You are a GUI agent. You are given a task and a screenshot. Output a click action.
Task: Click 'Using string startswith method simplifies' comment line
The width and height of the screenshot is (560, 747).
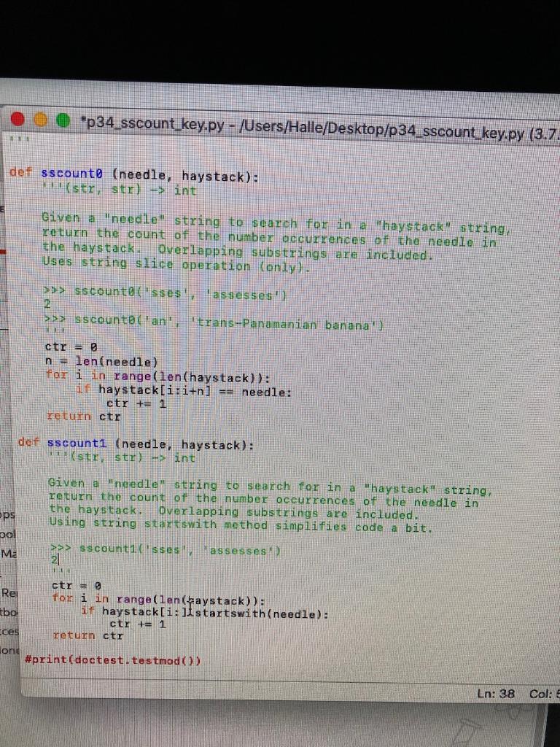241,525
